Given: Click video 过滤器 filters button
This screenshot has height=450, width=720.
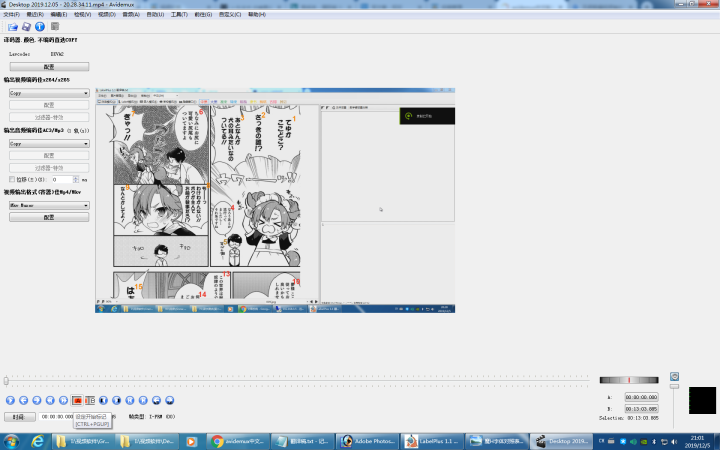Looking at the screenshot, I should point(49,117).
